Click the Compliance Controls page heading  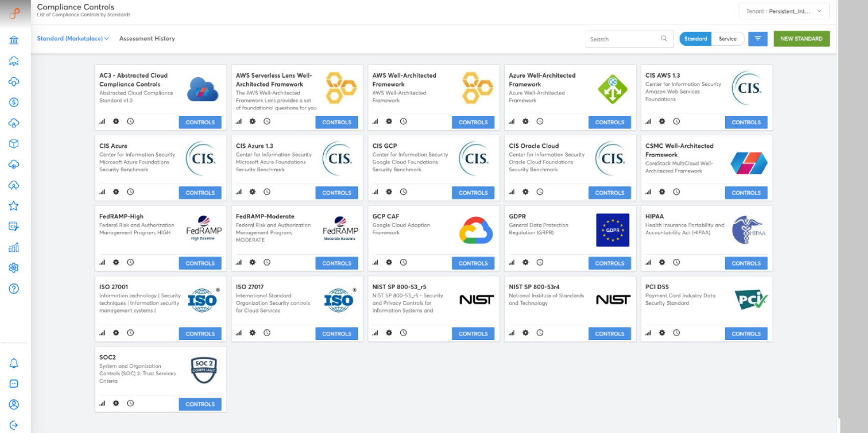pos(76,7)
